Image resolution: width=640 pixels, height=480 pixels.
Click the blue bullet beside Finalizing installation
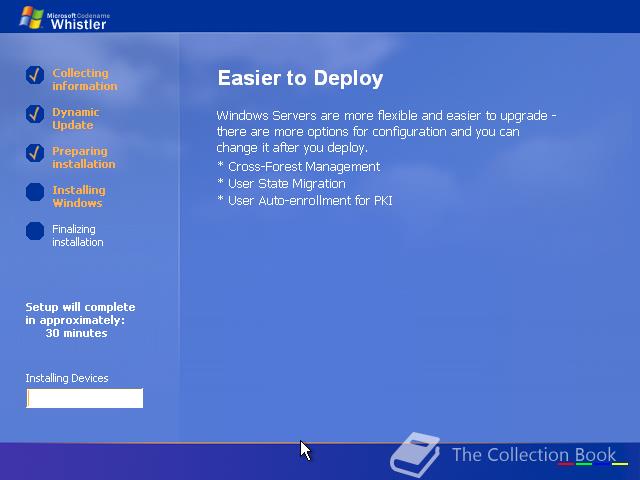pos(35,231)
